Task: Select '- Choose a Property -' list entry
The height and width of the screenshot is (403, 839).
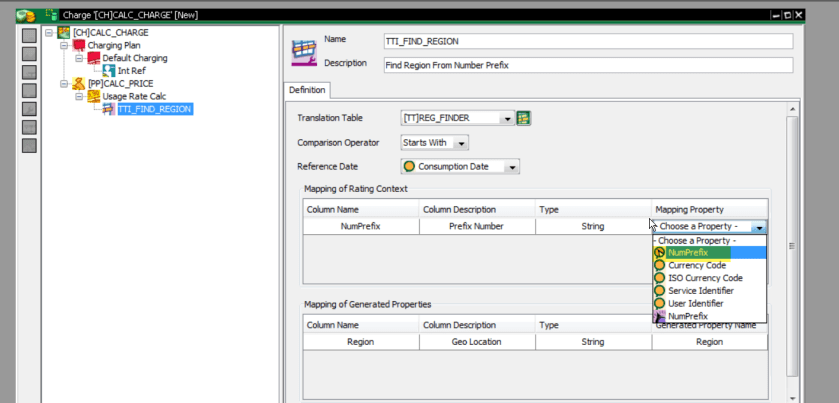Action: tap(710, 241)
